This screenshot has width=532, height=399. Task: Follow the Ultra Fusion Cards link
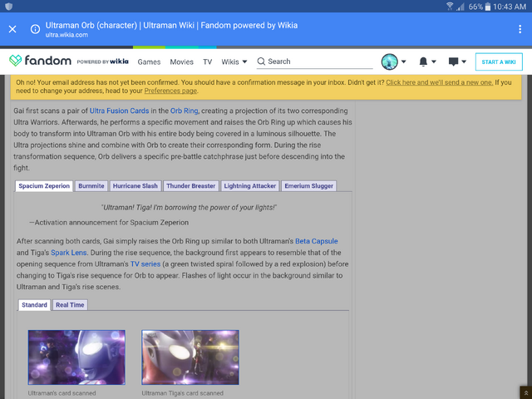tap(119, 111)
